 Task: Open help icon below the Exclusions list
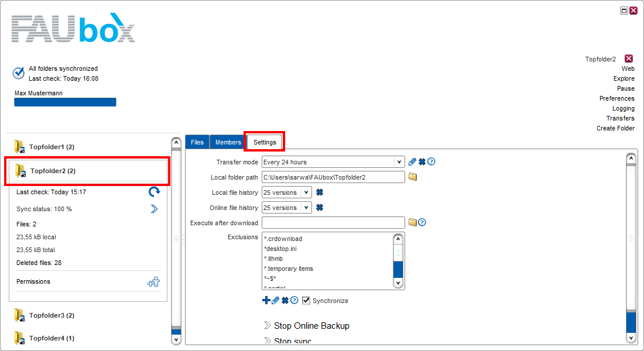click(294, 301)
